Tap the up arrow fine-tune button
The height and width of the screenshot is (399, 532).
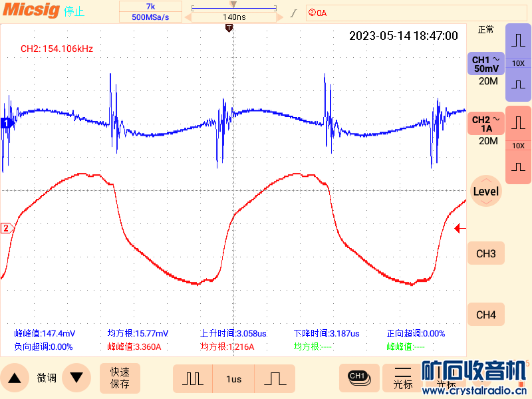click(x=14, y=378)
